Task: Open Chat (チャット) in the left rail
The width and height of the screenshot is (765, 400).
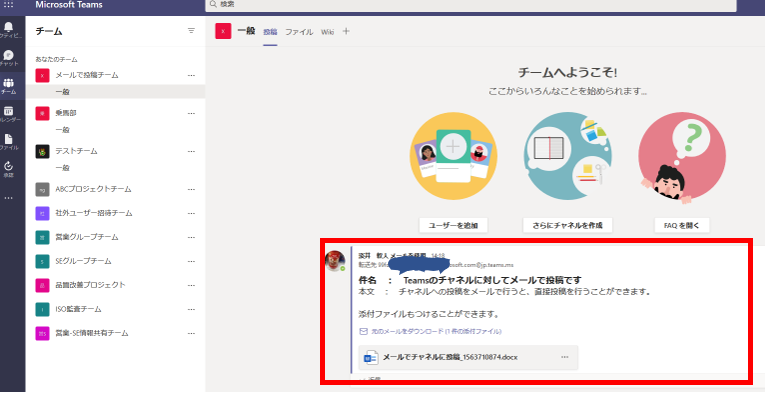Action: coord(9,58)
